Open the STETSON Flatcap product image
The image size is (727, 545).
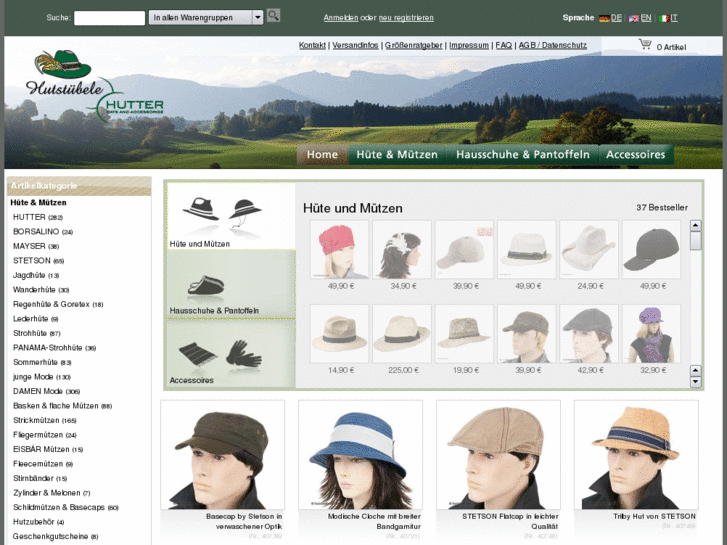click(498, 455)
